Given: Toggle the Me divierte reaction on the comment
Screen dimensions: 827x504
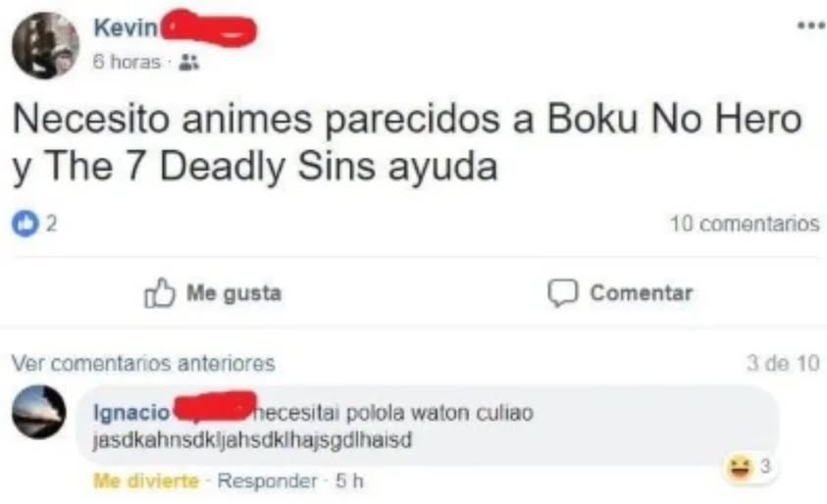Looking at the screenshot, I should [146, 480].
